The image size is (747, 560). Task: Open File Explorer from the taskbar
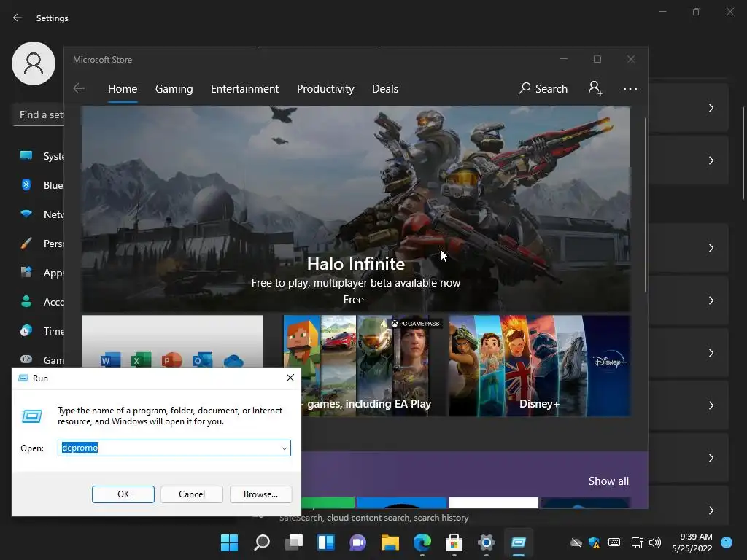(390, 542)
